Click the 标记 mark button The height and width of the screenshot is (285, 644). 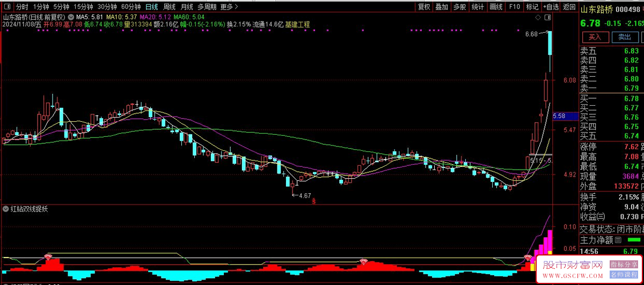[532, 7]
